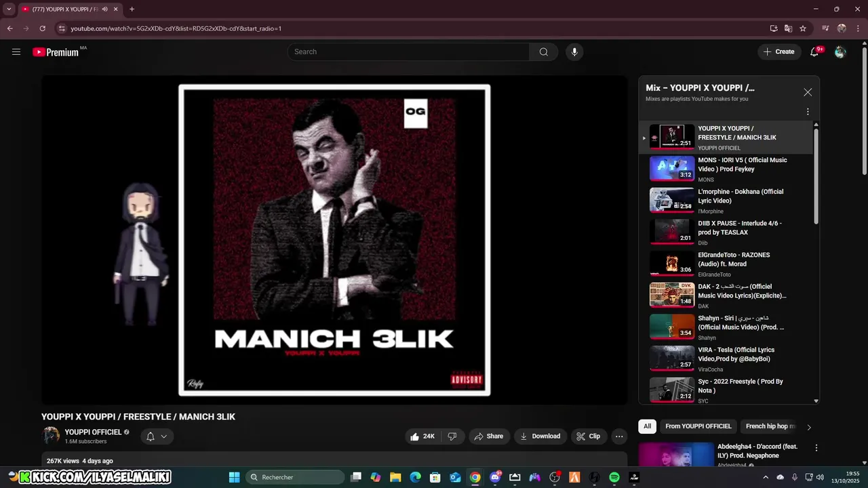Select French hip hop chip

(x=770, y=426)
